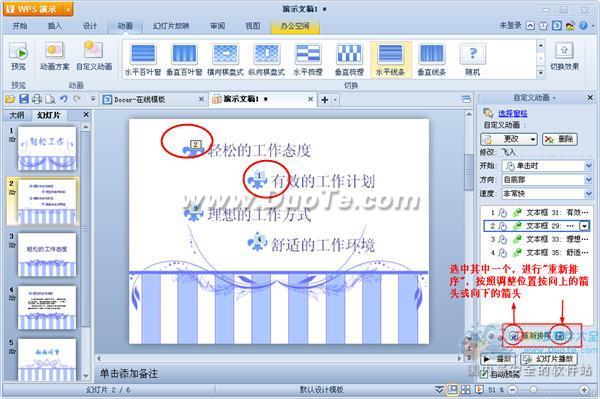Click the redo arrow icon
The width and height of the screenshot is (600, 399).
tap(77, 99)
